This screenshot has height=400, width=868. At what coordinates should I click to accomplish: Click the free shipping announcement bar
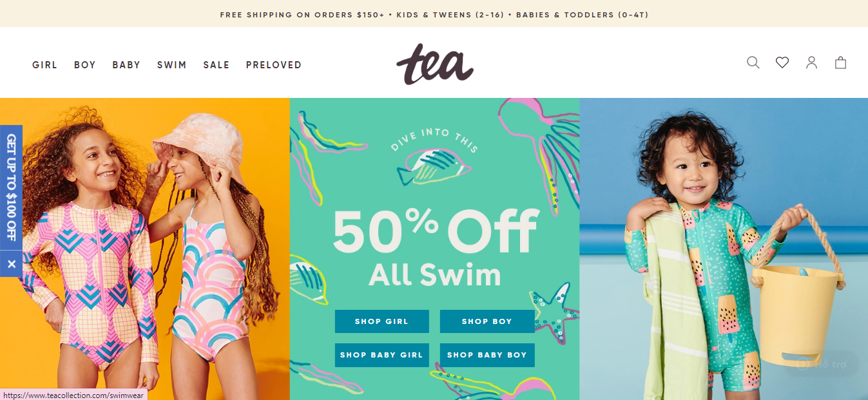pyautogui.click(x=434, y=14)
